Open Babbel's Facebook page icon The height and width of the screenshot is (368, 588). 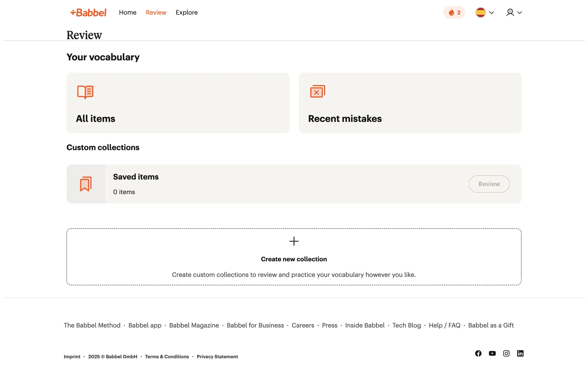pos(478,353)
